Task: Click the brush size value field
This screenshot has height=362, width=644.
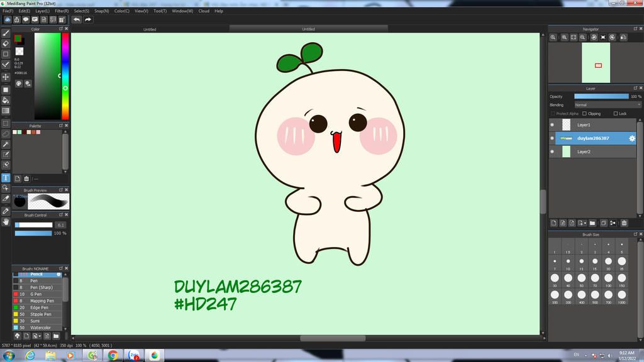Action: point(61,225)
